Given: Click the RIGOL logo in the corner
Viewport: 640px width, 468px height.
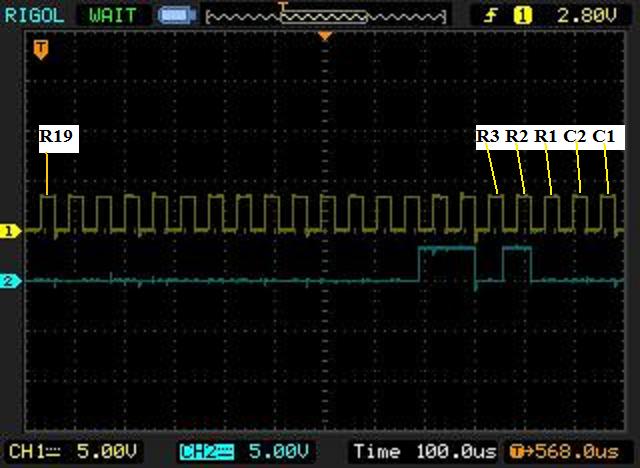Looking at the screenshot, I should coord(37,15).
